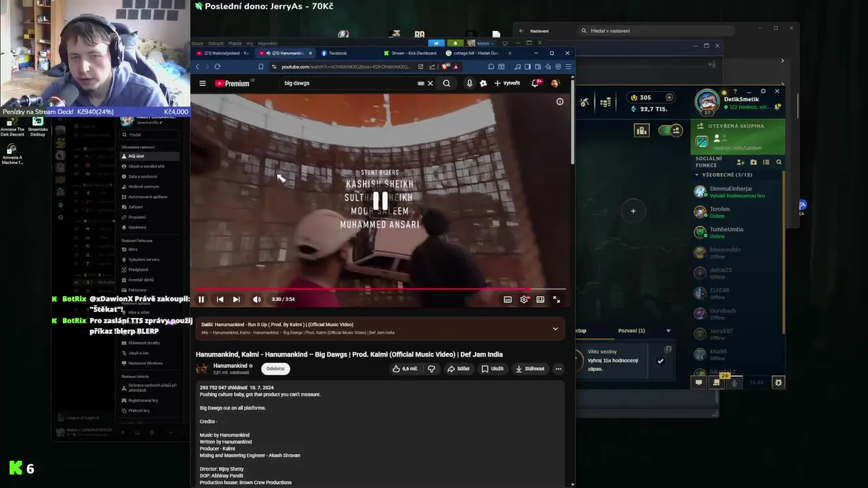Open YouTube player settings gear
The height and width of the screenshot is (488, 868).
(524, 299)
